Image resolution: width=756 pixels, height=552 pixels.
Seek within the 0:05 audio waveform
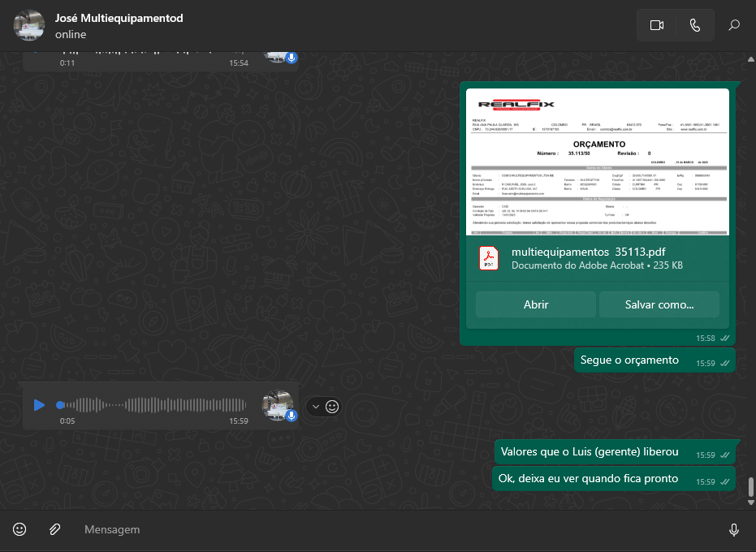click(x=154, y=404)
